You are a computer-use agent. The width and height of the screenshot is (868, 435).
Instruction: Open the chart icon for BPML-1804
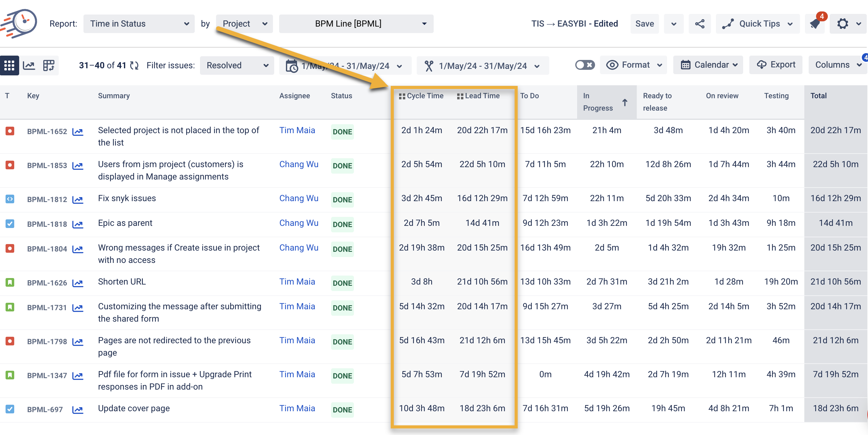(78, 249)
